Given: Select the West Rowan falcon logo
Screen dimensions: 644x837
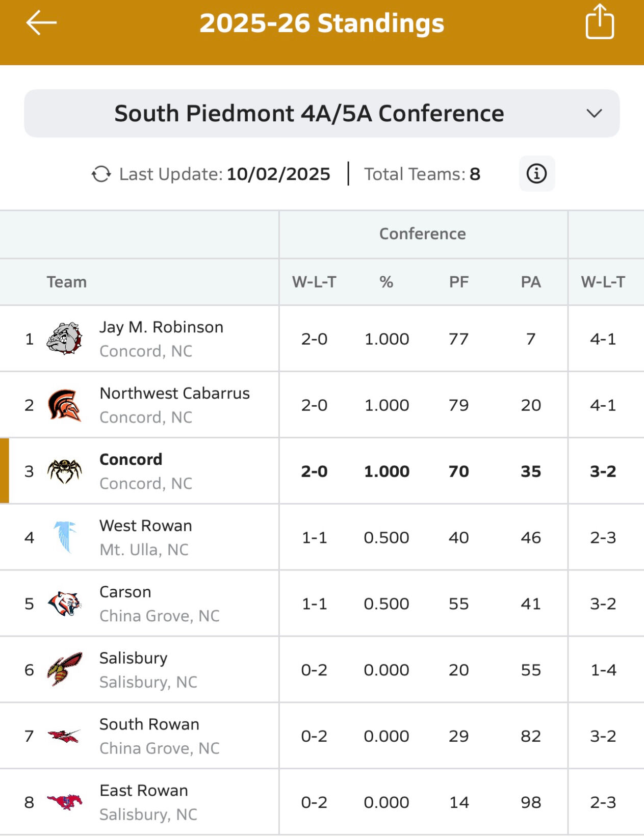Looking at the screenshot, I should tap(65, 537).
